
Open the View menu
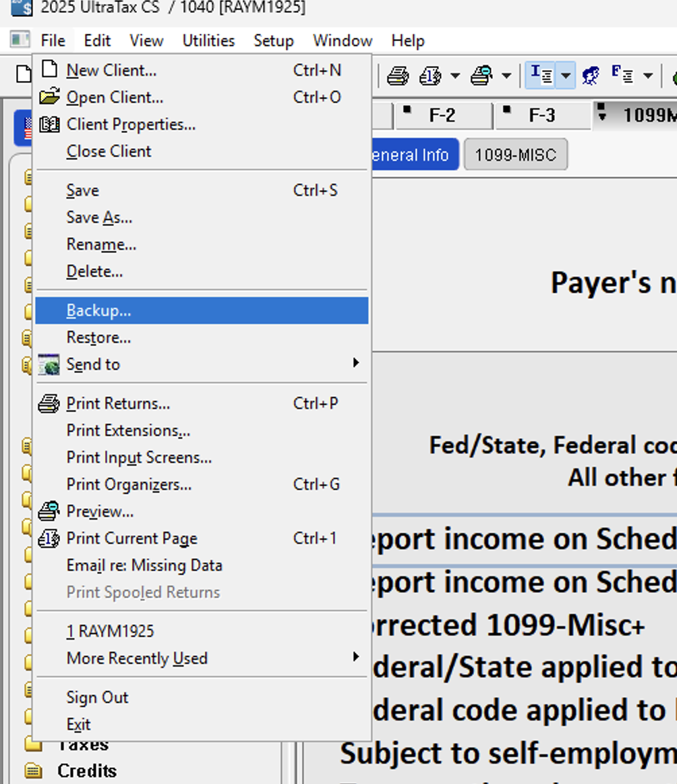pos(146,40)
